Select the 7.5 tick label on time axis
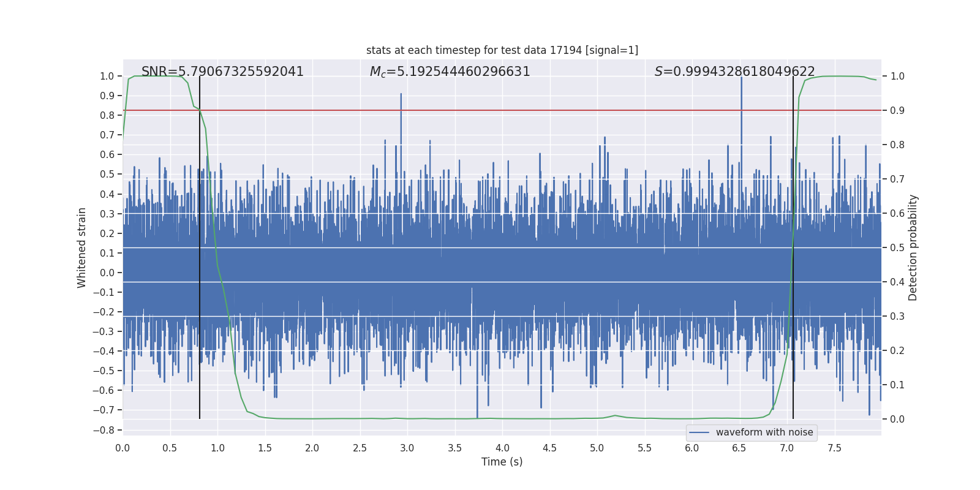Screen dimensions: 980x490 coord(834,448)
